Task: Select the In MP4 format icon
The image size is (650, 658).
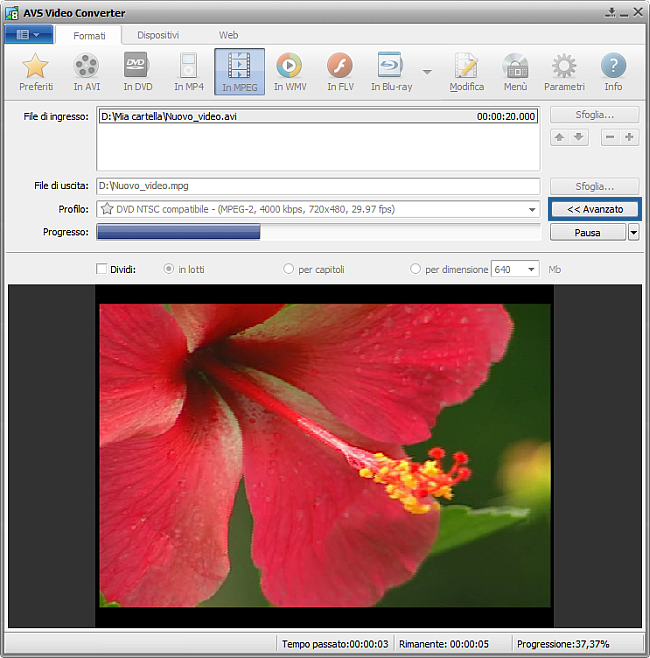Action: click(188, 70)
